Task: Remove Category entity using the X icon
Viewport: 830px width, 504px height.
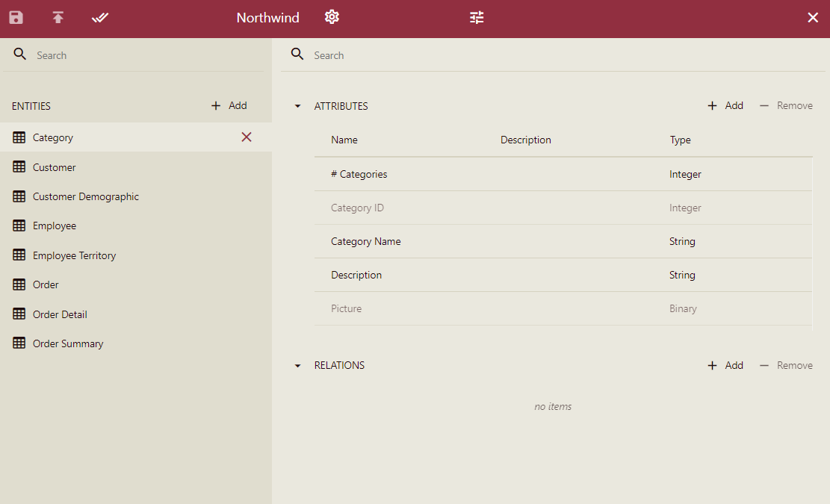Action: (247, 137)
